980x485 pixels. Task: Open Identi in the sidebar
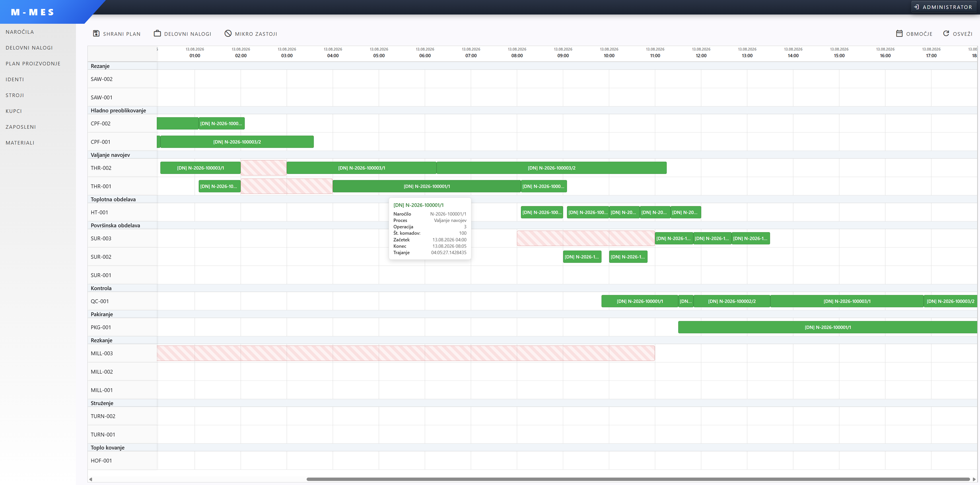click(15, 79)
